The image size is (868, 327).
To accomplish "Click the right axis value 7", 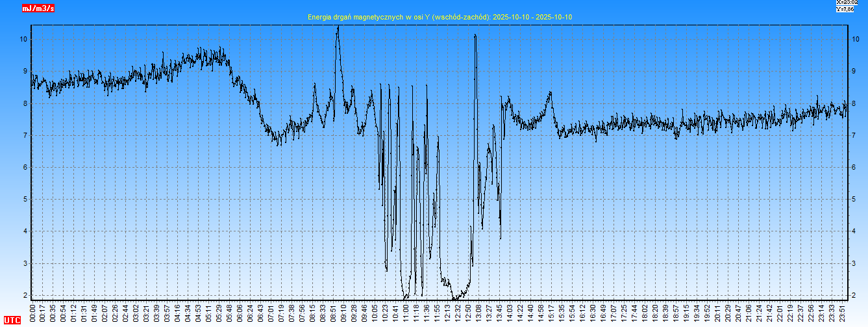I will pos(854,136).
